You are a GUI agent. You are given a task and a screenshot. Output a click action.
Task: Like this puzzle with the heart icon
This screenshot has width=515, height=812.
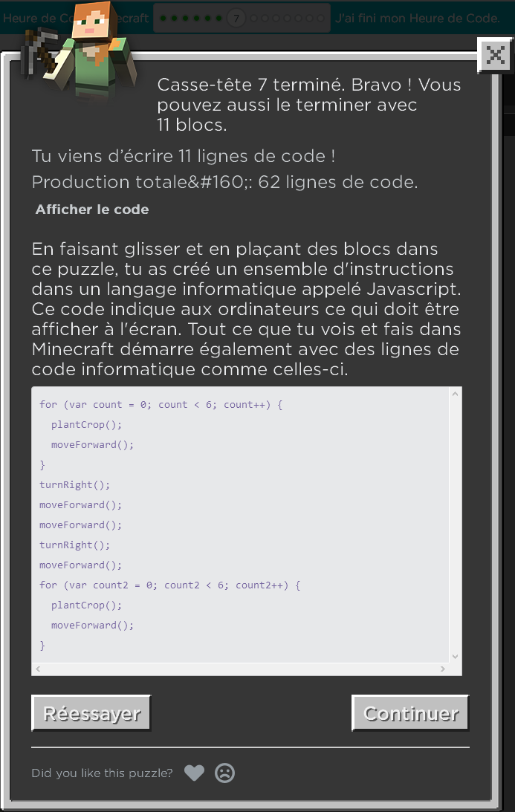click(194, 773)
